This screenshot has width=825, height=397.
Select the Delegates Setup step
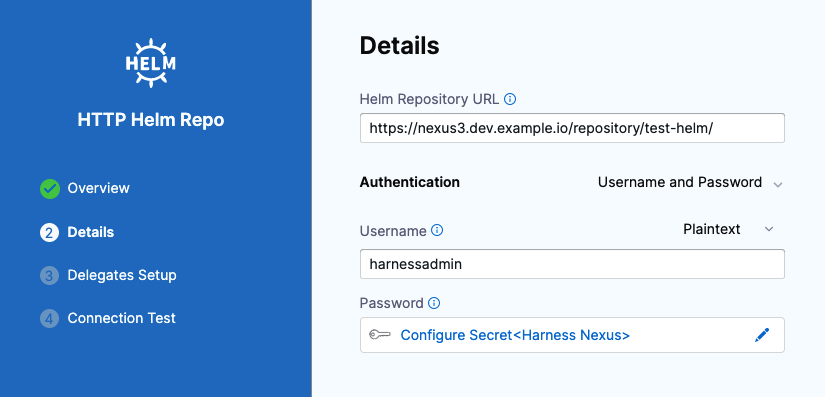pyautogui.click(x=122, y=275)
